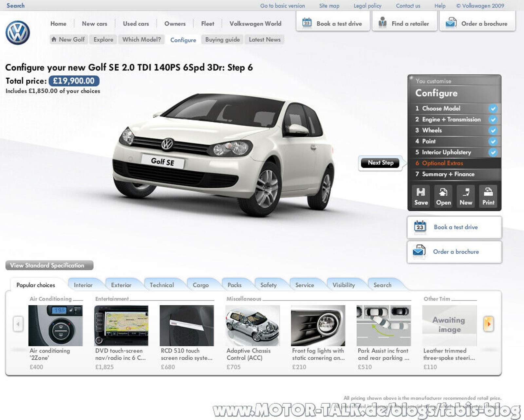Click the Paint step check mark
This screenshot has width=524, height=420.
493,141
